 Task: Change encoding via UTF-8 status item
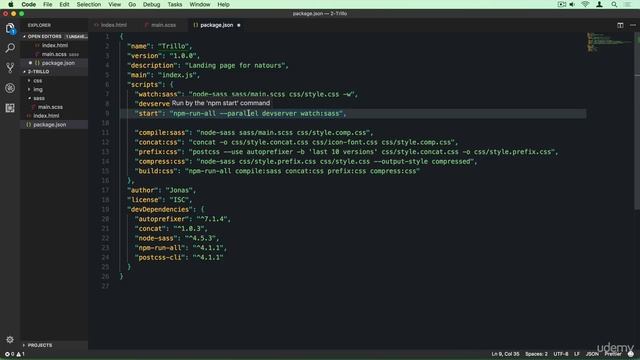coord(561,354)
